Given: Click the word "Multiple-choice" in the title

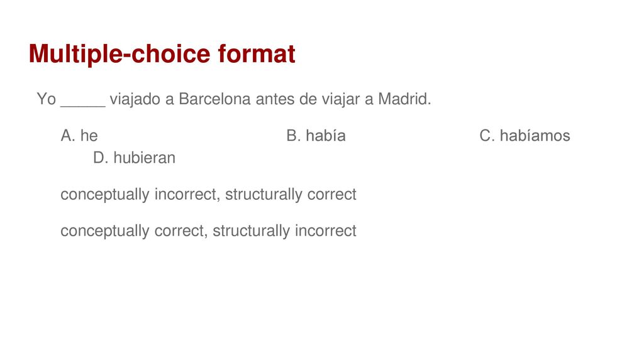Looking at the screenshot, I should (119, 54).
